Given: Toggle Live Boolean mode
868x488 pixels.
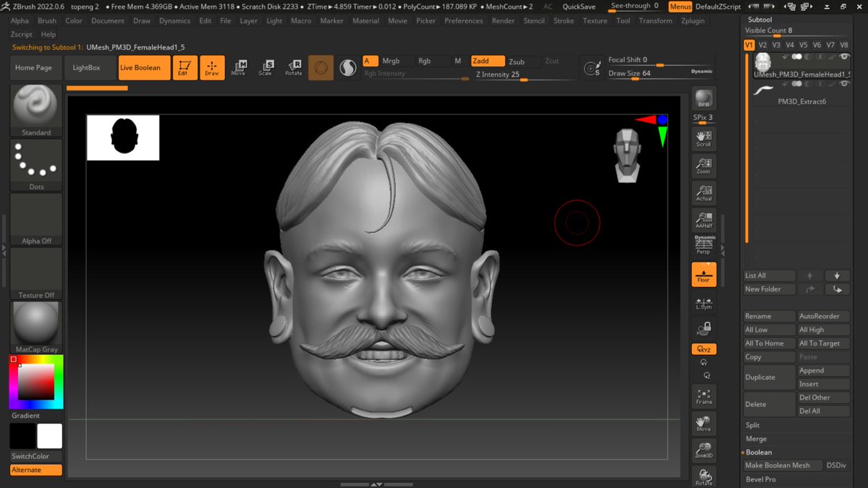Looking at the screenshot, I should pos(140,68).
